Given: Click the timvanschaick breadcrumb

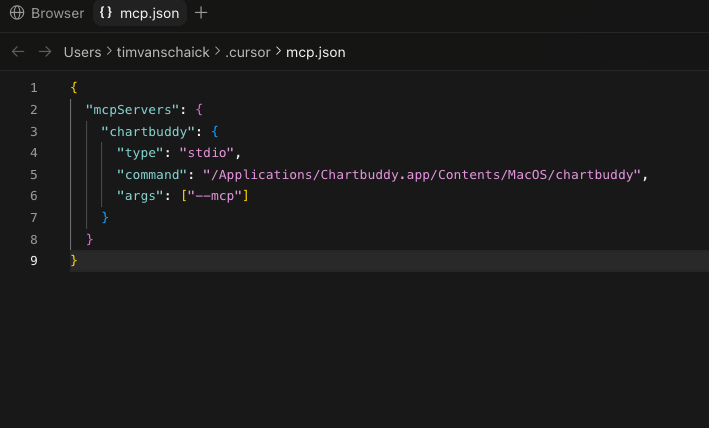Looking at the screenshot, I should point(163,52).
